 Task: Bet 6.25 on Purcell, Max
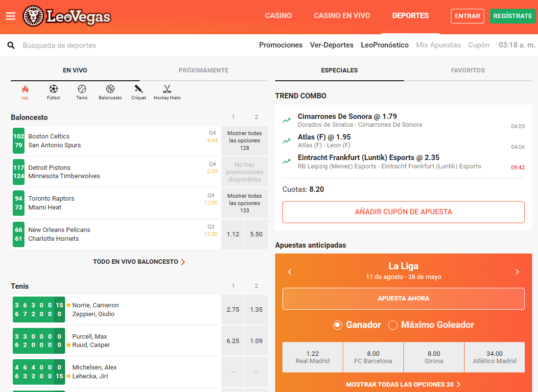tap(233, 341)
